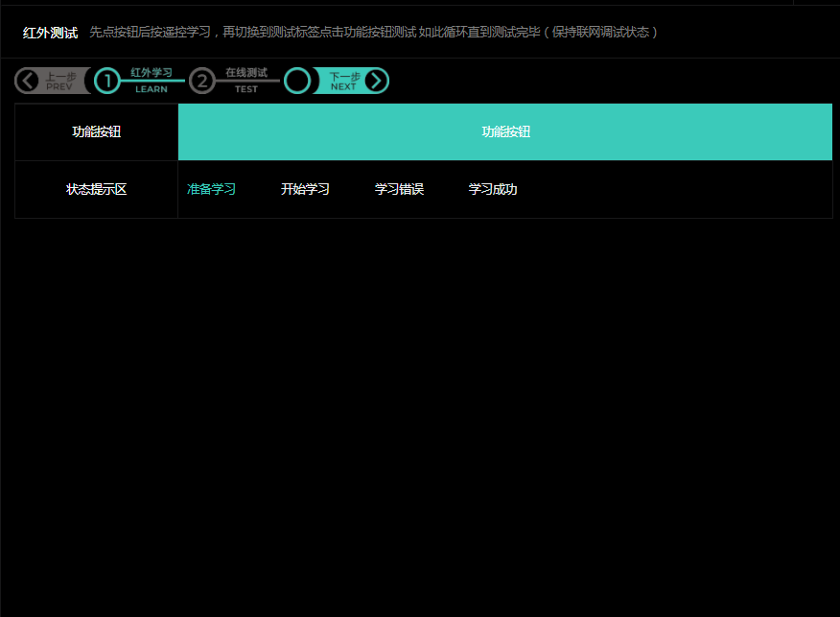Viewport: 840px width, 617px height.
Task: Switch to the 在线测试 TEST step
Action: [x=246, y=72]
